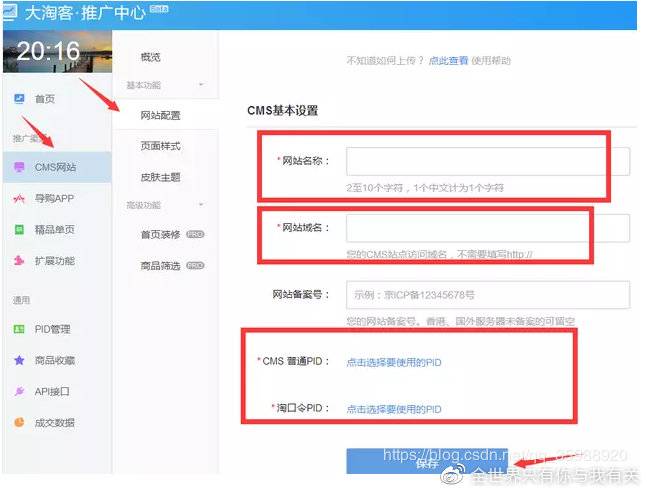This screenshot has width=647, height=493.
Task: Click the 成交数据 pie chart icon
Action: [19, 423]
